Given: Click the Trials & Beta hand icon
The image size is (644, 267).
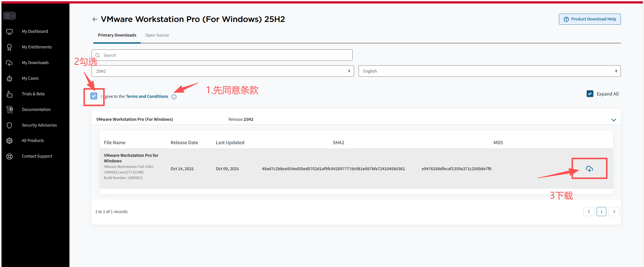Looking at the screenshot, I should 9,94.
